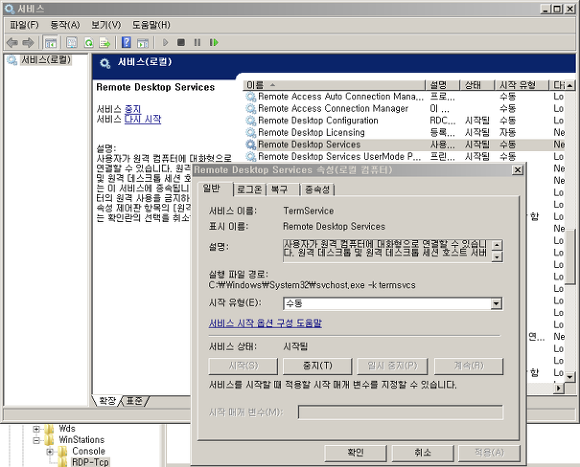Select 서비스(로컬) node in the left tree
580x467 pixels.
(45, 60)
